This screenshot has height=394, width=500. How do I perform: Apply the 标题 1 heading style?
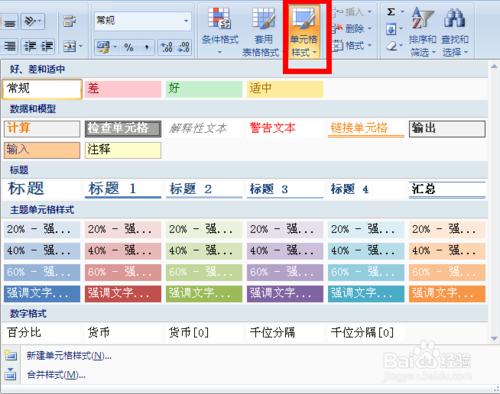click(x=123, y=189)
